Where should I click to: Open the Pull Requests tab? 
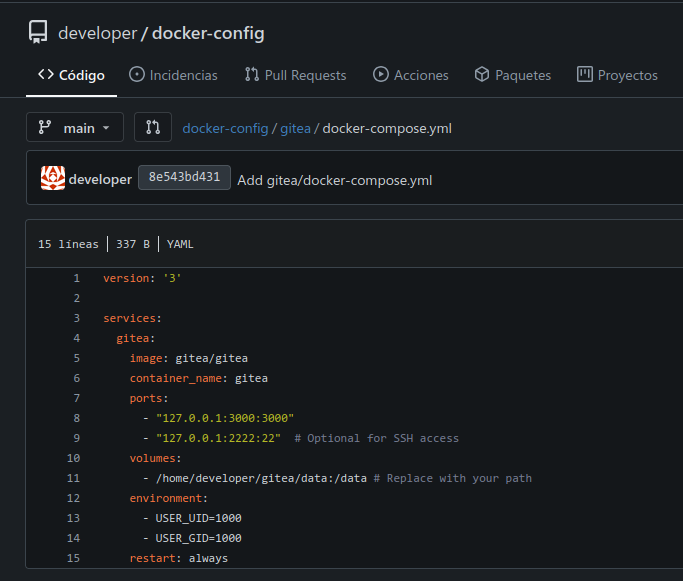tap(295, 75)
